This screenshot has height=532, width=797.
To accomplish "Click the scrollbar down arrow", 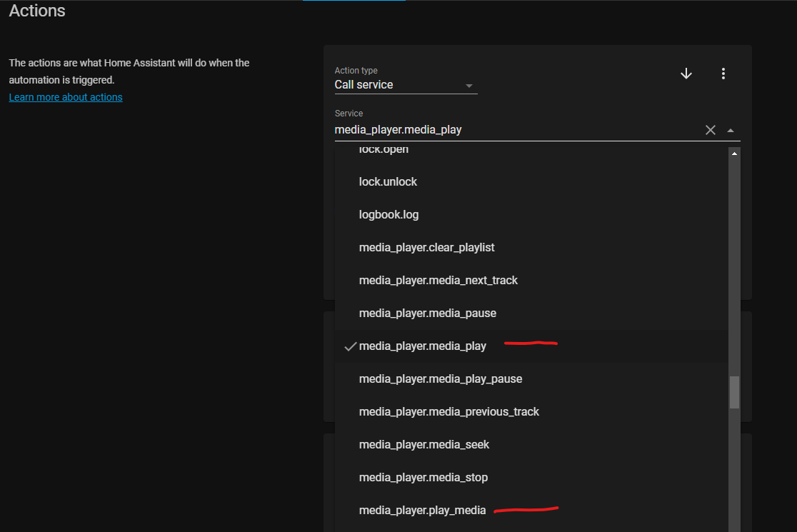I will (734, 527).
